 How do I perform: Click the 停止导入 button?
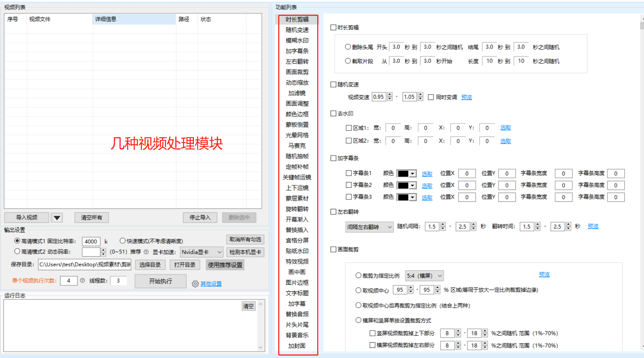pos(200,218)
